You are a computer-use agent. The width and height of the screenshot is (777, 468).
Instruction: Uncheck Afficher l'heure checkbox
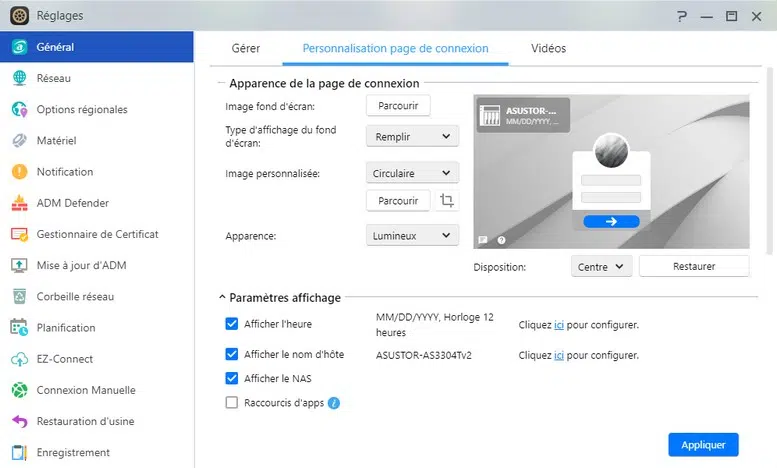pyautogui.click(x=231, y=324)
